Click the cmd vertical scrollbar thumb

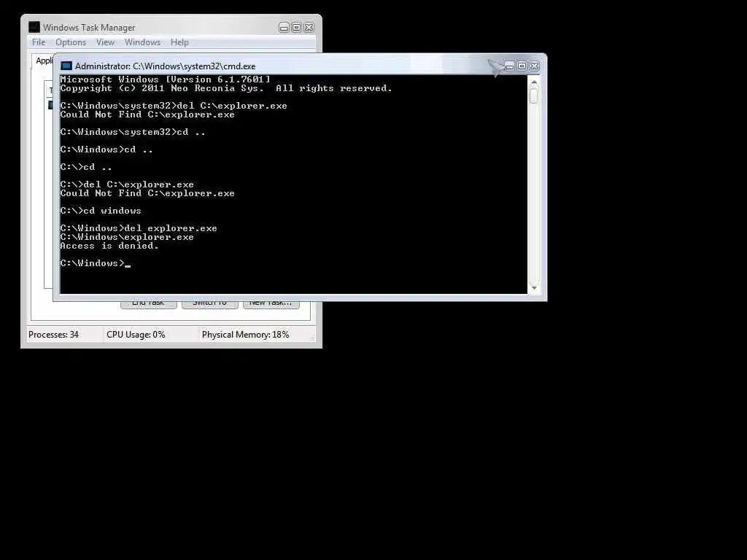(x=533, y=96)
